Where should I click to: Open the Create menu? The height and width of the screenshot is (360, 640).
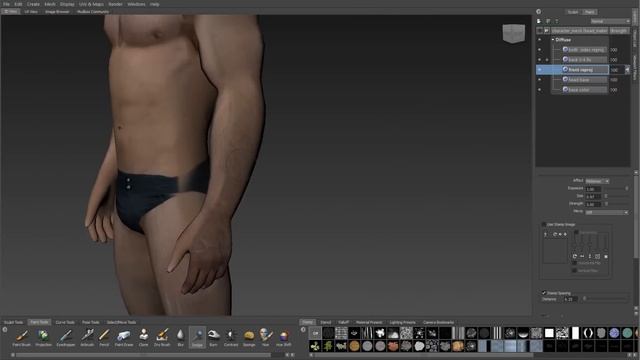point(33,4)
